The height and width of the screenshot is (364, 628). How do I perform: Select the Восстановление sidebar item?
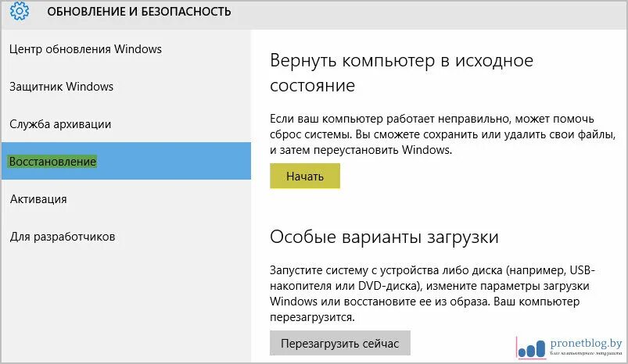pyautogui.click(x=126, y=161)
